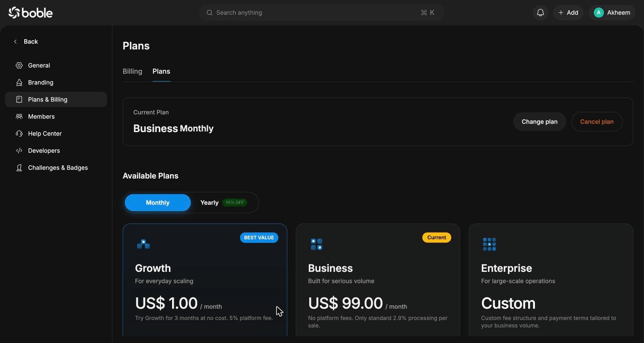
Task: Click the US$ 99.00 price
Action: point(345,303)
